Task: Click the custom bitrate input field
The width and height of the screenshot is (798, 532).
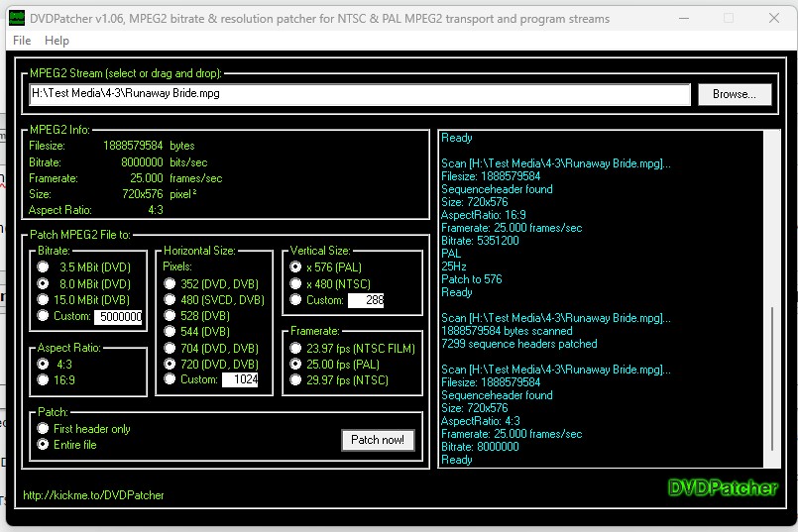Action: pos(118,317)
